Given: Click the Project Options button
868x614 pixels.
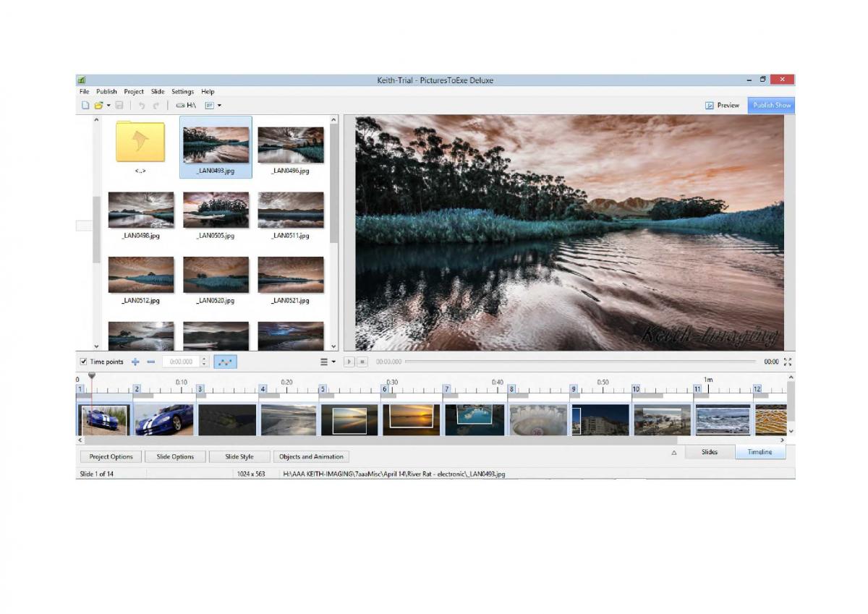Looking at the screenshot, I should point(111,457).
